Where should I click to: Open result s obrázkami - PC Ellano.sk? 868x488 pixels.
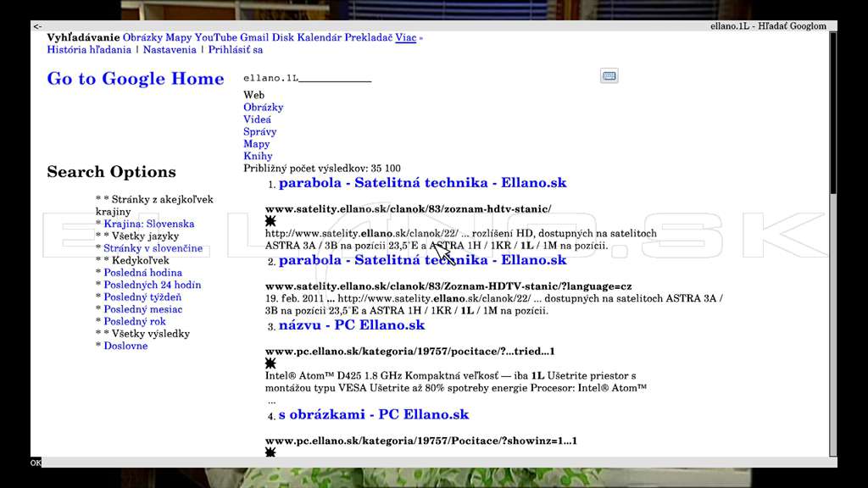click(x=374, y=415)
